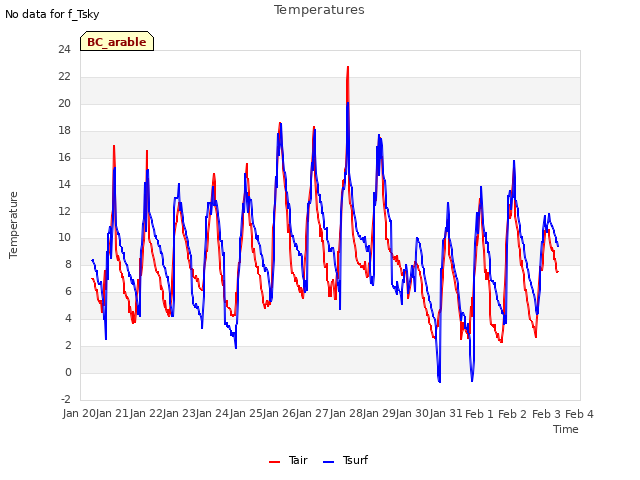Image resolution: width=640 pixels, height=480 pixels.
Task: Click the Temperature y-axis title
Action: point(13,225)
